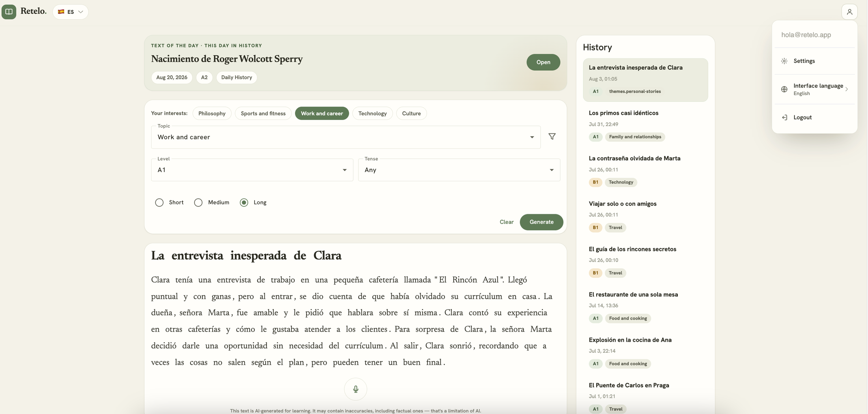
Task: Toggle the Sports and fitness interest chip
Action: click(263, 113)
